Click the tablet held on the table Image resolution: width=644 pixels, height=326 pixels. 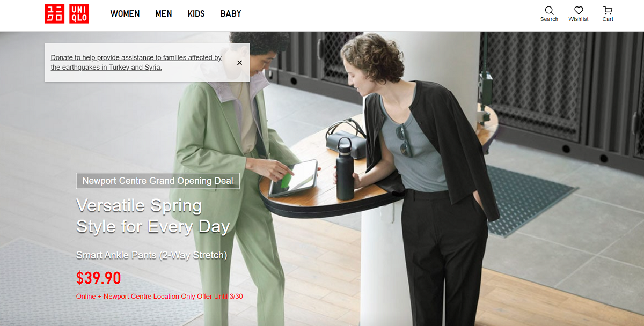pos(293,178)
